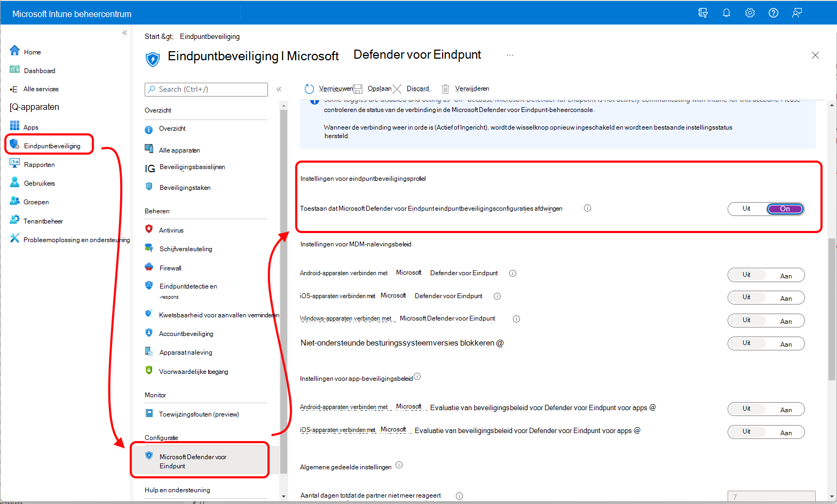Click the Probleemoplossing tools icon
The image size is (837, 504).
click(x=15, y=238)
